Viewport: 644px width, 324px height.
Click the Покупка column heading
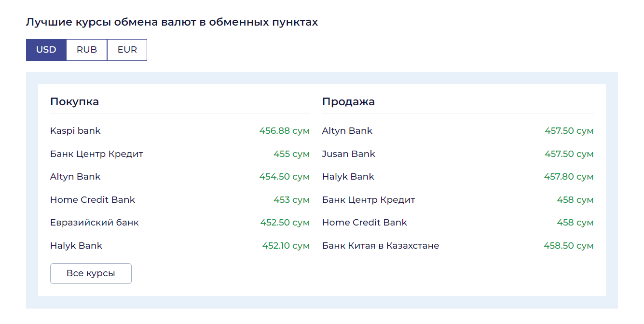pos(74,102)
